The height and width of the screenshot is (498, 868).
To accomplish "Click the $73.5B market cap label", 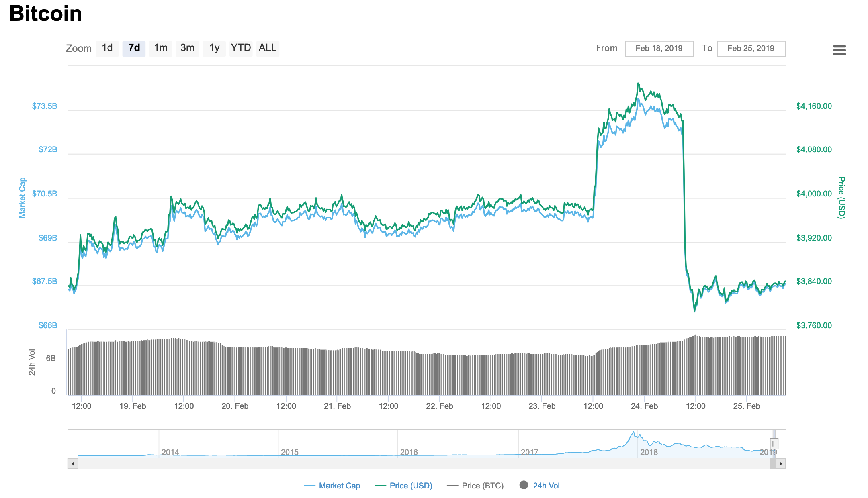I will tap(45, 106).
